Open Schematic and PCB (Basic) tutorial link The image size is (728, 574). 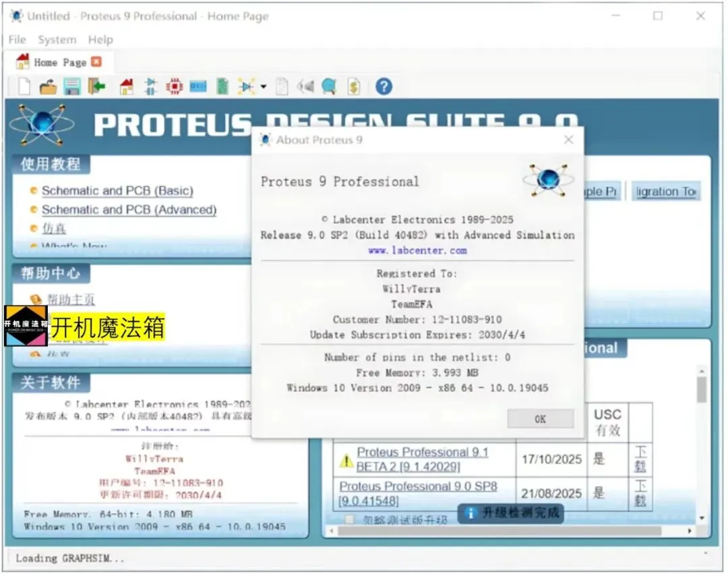pos(117,190)
